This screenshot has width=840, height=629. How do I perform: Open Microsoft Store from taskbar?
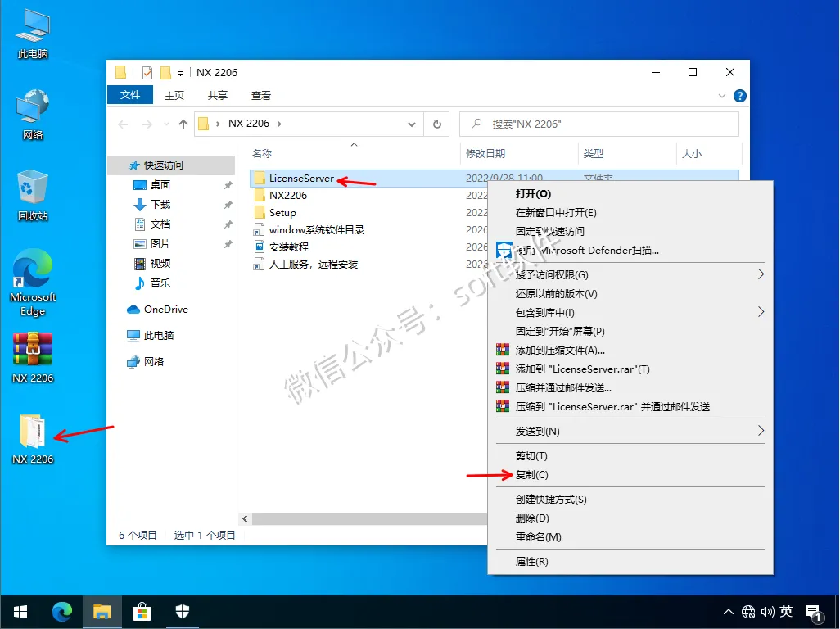tap(142, 612)
